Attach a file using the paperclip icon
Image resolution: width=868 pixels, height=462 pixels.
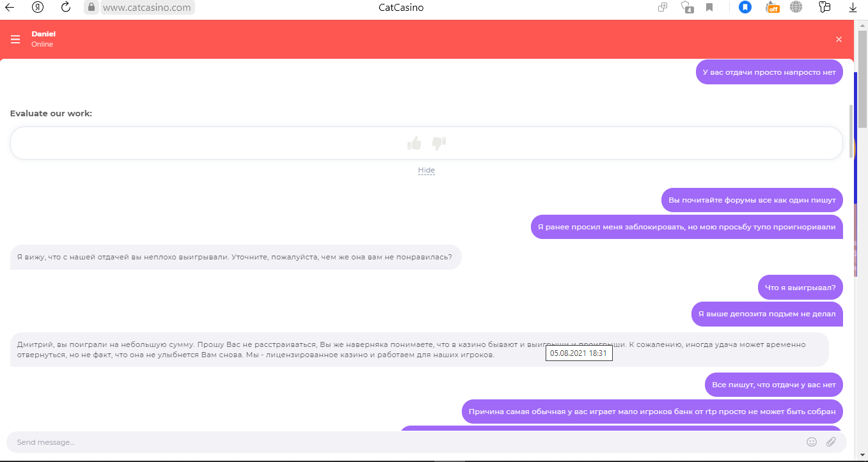(831, 442)
